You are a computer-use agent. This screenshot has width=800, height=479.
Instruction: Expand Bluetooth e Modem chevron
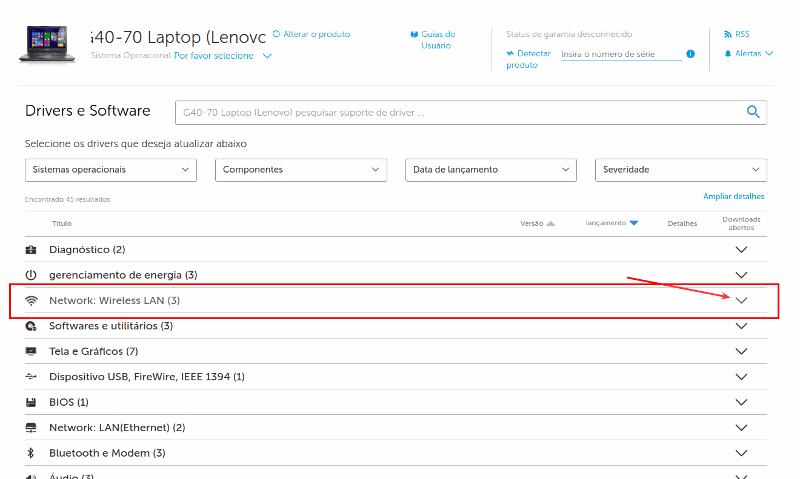pos(741,453)
